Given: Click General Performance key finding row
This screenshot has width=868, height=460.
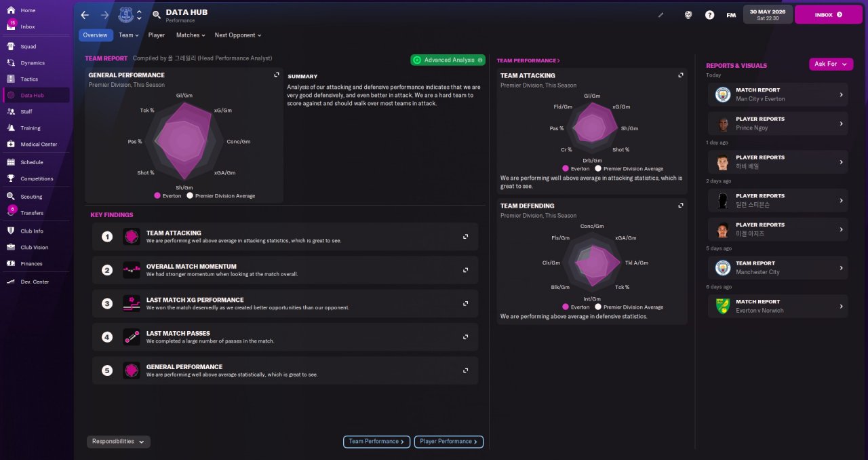Looking at the screenshot, I should (x=285, y=370).
